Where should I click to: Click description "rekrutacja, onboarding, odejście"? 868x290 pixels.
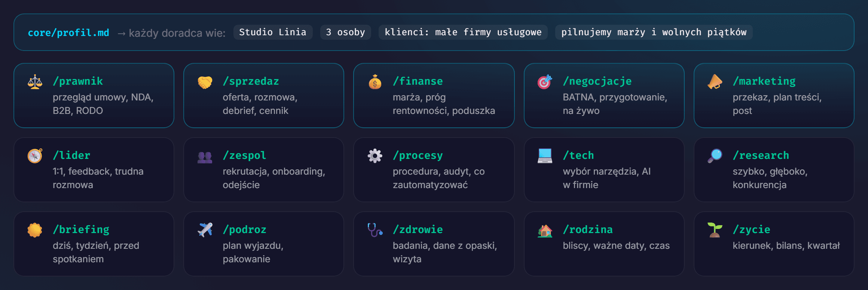tap(274, 178)
